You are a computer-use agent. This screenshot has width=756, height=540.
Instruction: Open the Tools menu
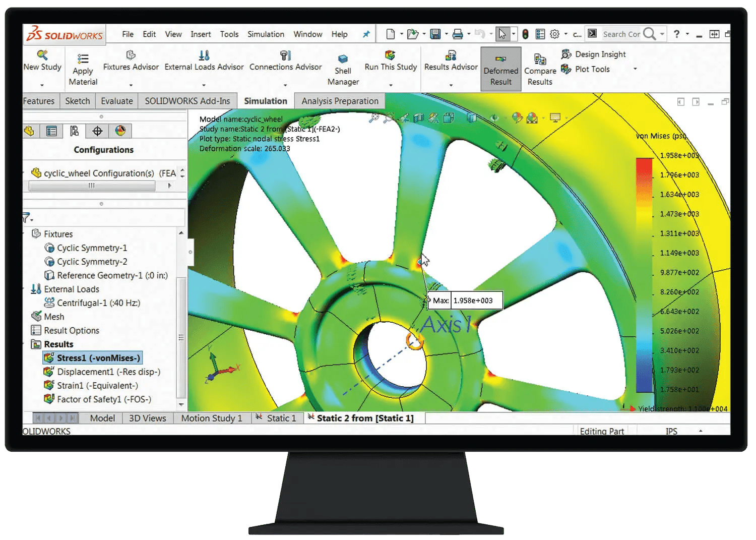(x=229, y=34)
